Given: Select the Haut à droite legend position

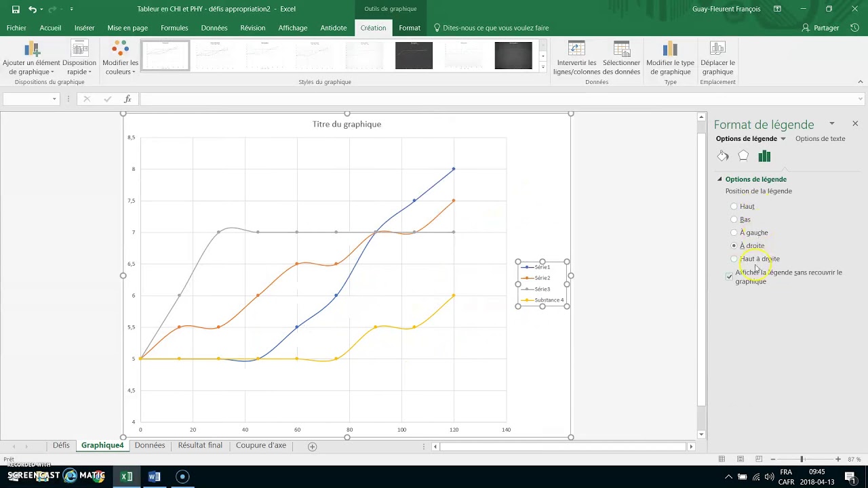Looking at the screenshot, I should [x=734, y=259].
